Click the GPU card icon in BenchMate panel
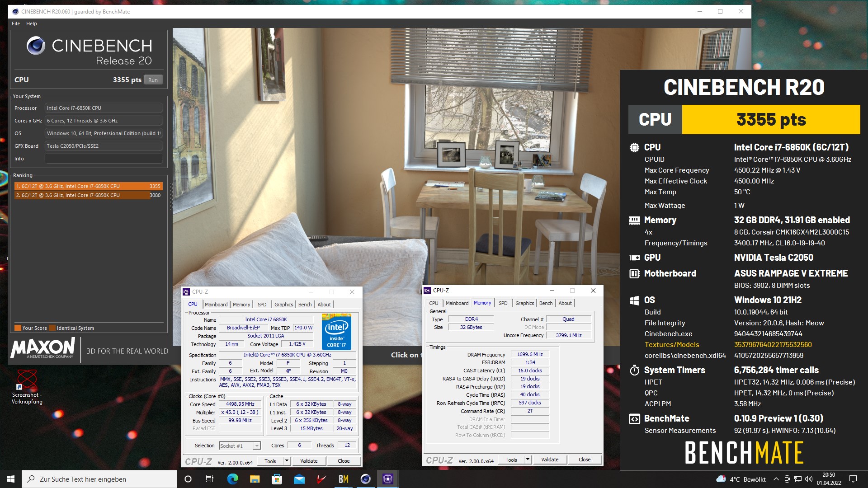Screen dimensions: 868x488 634,258
